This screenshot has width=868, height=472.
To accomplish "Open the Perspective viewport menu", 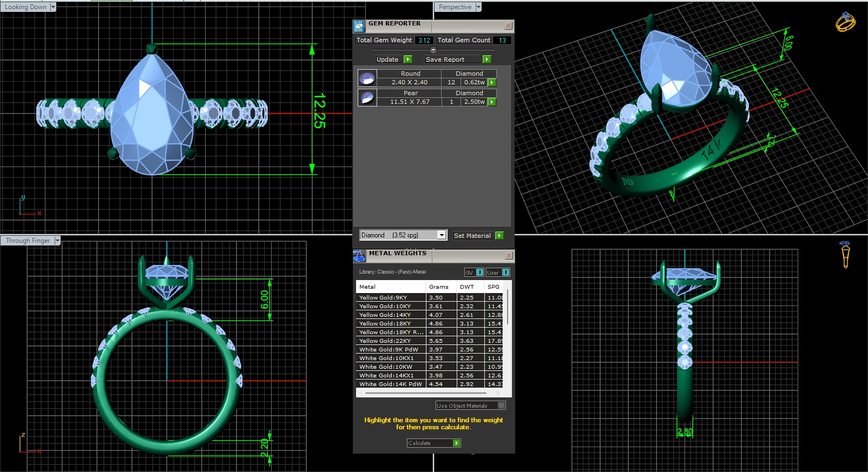I will [478, 7].
